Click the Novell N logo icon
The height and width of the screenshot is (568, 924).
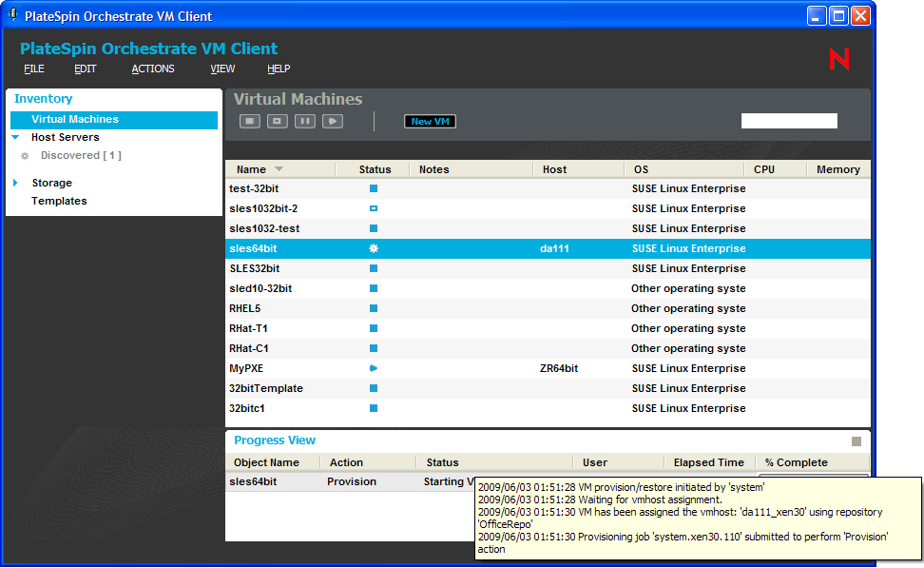(x=839, y=59)
